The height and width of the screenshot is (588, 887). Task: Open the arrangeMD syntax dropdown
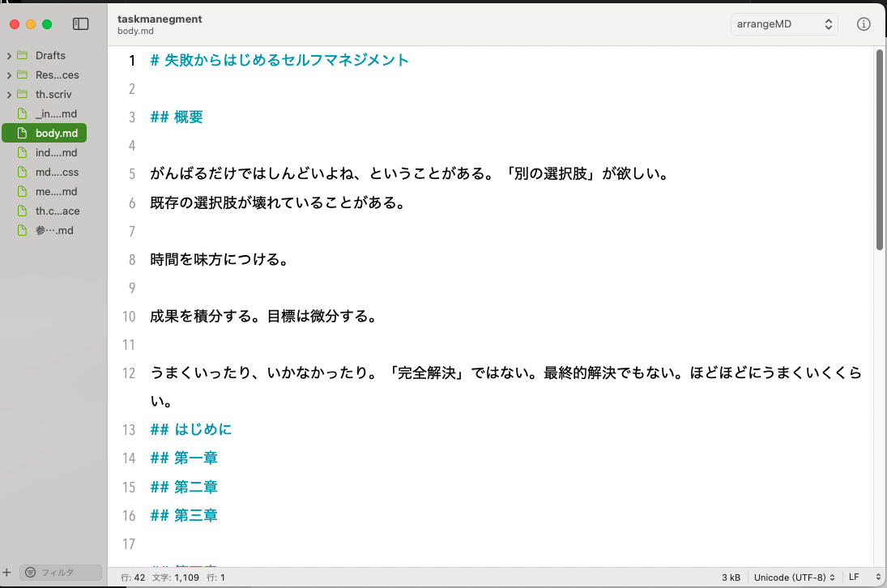click(784, 23)
